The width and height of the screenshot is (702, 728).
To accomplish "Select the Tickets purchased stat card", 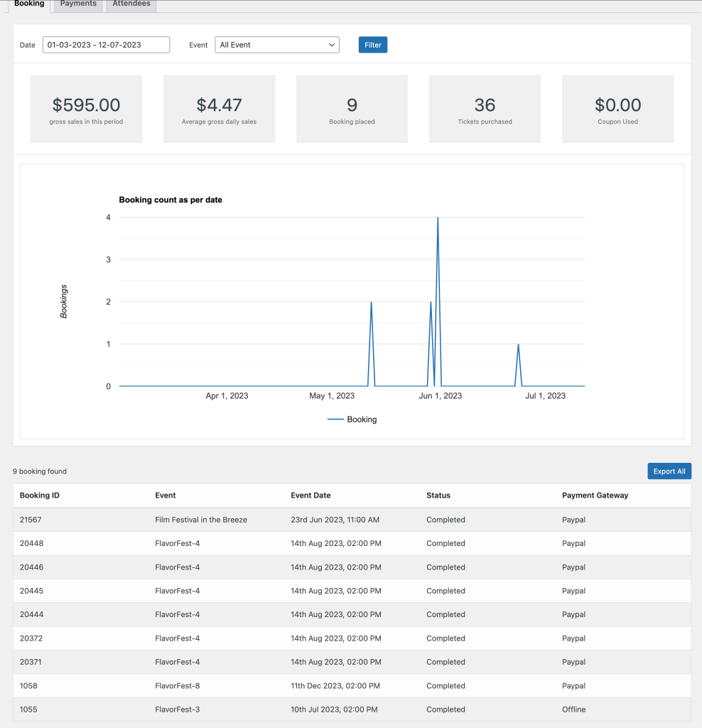I will (485, 109).
